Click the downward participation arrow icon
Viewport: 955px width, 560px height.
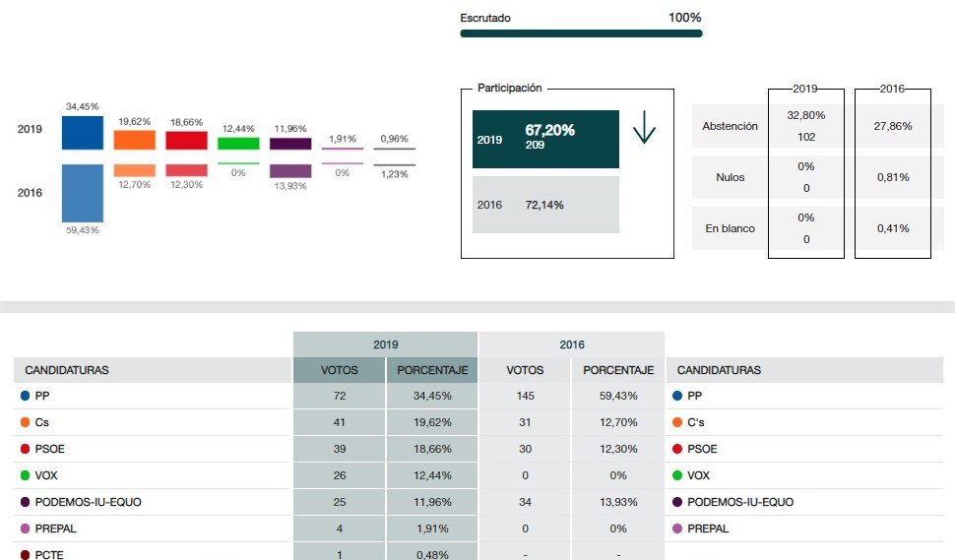[x=644, y=127]
